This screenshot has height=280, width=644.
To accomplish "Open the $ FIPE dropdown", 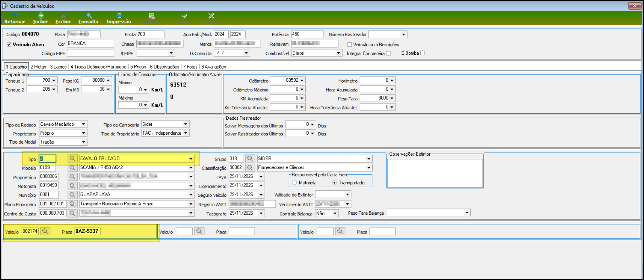I will [171, 53].
